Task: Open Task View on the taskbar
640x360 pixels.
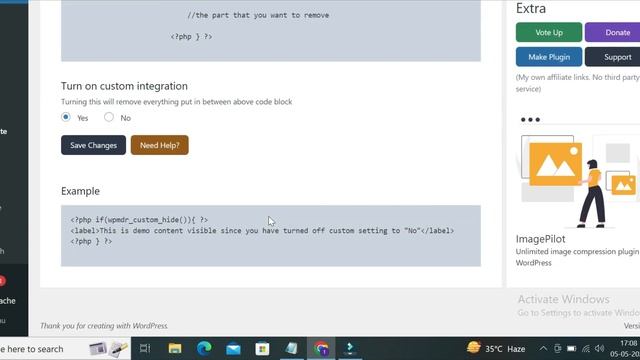Action: [x=145, y=349]
